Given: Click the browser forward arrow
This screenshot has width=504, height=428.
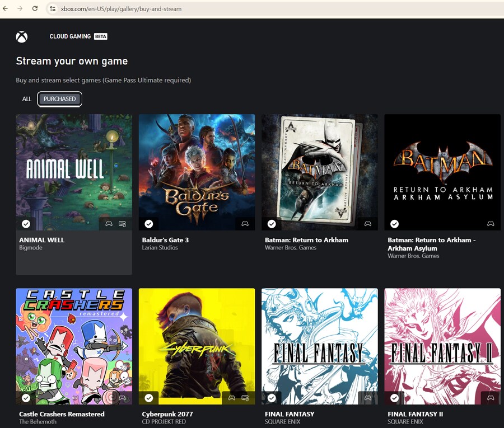Looking at the screenshot, I should (x=20, y=8).
